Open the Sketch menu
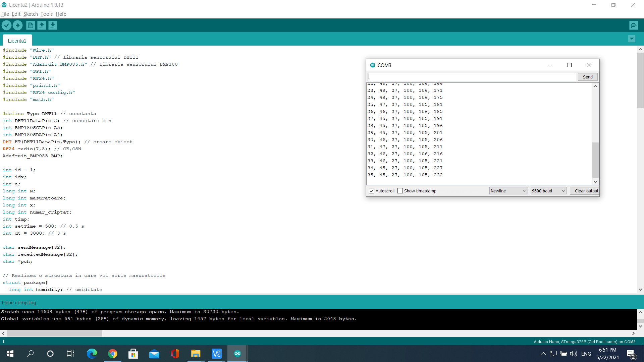644x362 pixels. coord(31,14)
